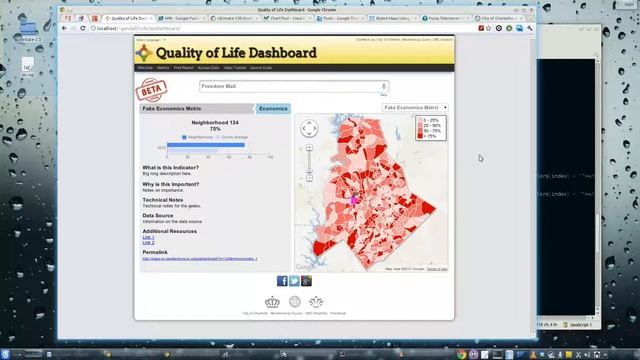Viewport: 640px width, 360px height.
Task: Switch to the Fuzzy Tolerance browser tab
Action: 446,18
